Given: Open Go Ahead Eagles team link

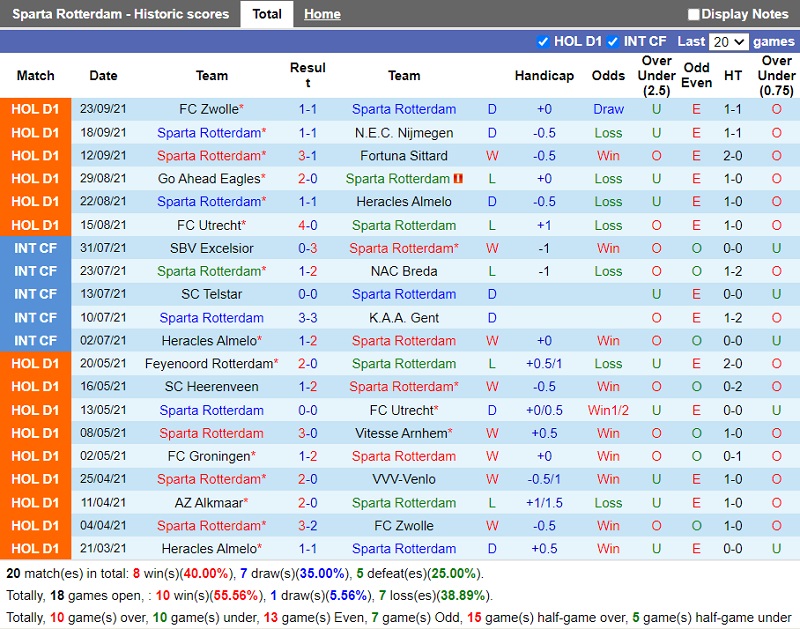Looking at the screenshot, I should click(x=209, y=179).
